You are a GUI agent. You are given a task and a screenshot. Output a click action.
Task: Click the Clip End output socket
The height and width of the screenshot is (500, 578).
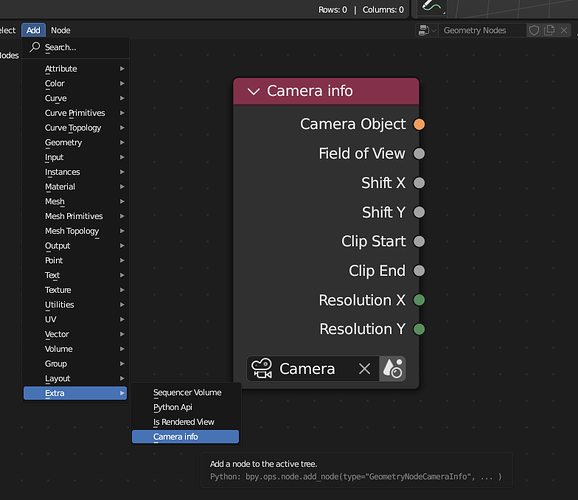click(x=419, y=271)
